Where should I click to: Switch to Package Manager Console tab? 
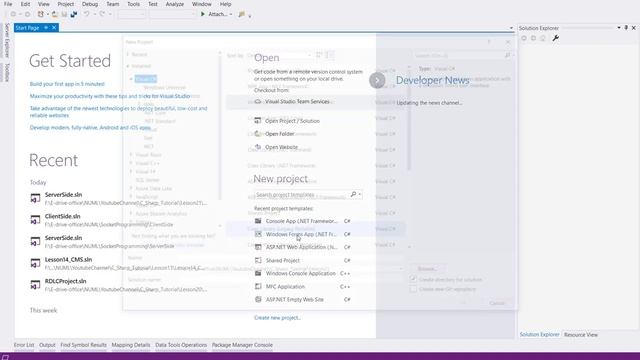click(242, 345)
